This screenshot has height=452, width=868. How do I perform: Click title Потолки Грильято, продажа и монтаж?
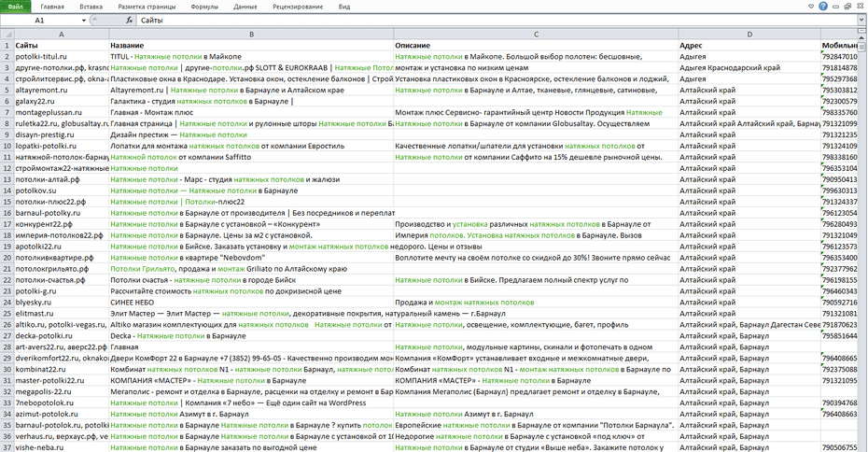point(251,269)
